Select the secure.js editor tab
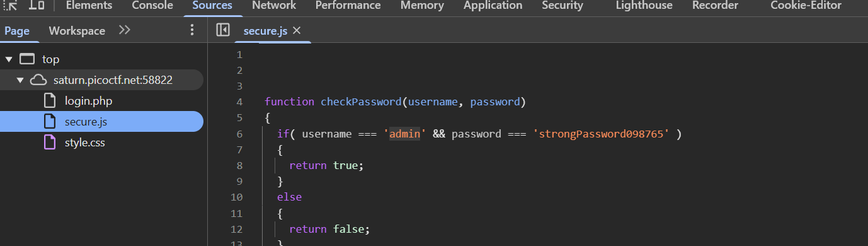 (x=266, y=30)
